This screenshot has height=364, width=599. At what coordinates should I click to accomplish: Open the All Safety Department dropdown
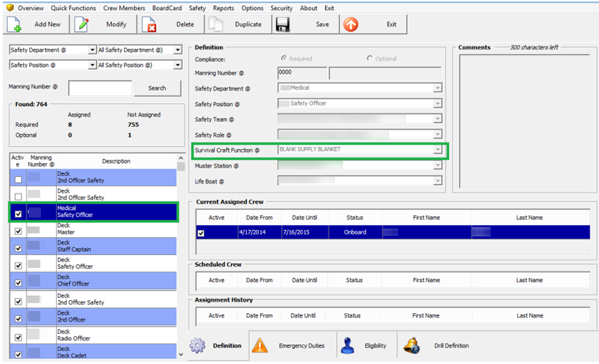coord(178,50)
